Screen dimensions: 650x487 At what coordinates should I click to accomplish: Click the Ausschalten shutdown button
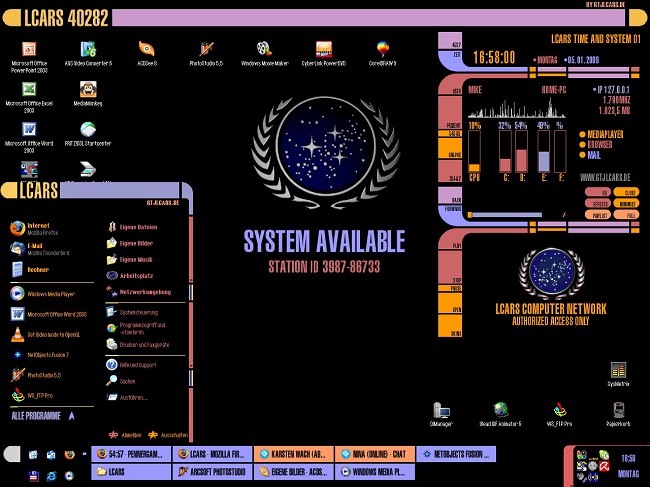point(170,435)
